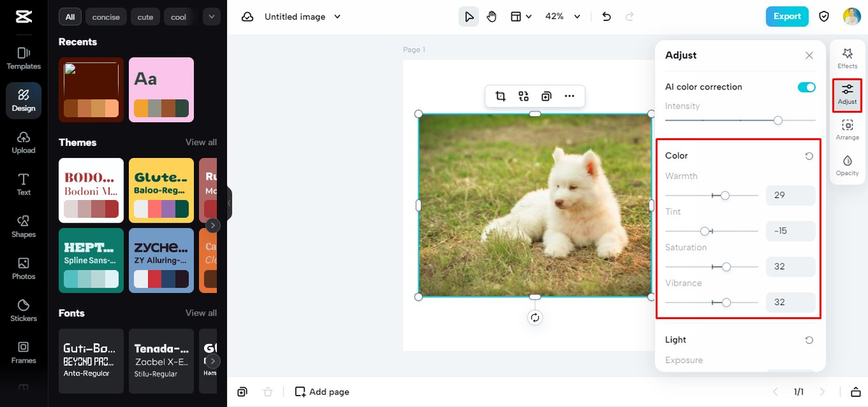This screenshot has height=407, width=868.
Task: Open the Untitled image title dropdown
Action: pyautogui.click(x=302, y=16)
